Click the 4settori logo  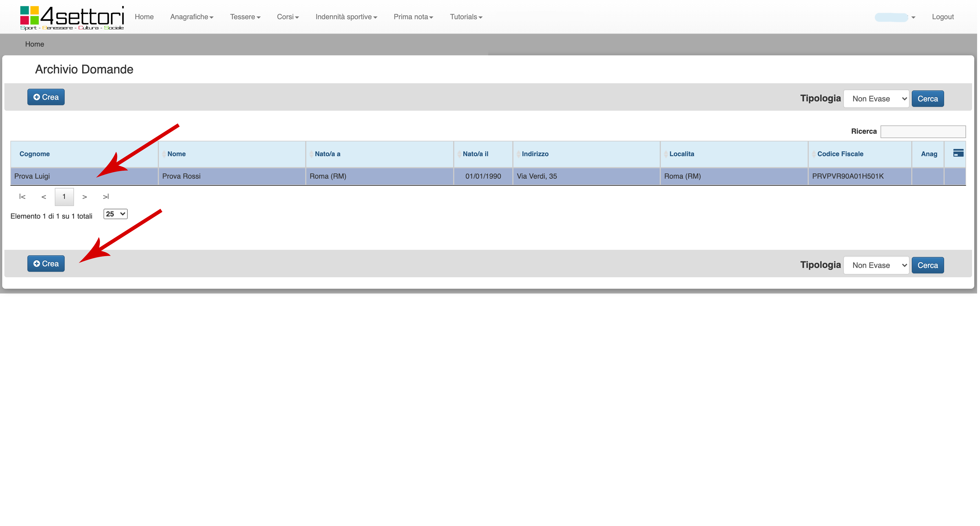pos(72,18)
